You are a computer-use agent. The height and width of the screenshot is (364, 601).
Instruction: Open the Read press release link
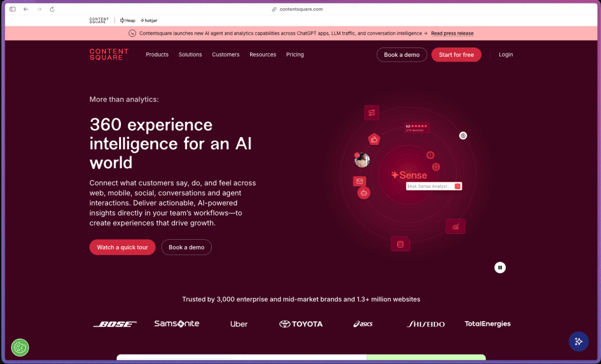(x=452, y=33)
